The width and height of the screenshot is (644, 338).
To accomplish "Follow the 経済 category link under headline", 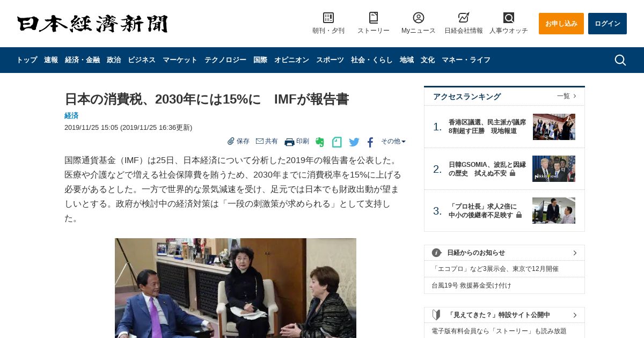I will point(71,115).
